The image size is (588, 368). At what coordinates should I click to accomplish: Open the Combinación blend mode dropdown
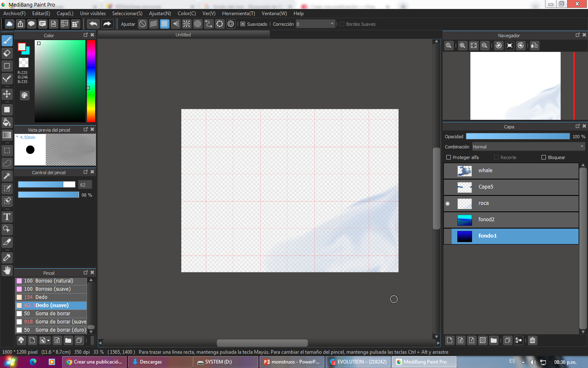click(x=529, y=147)
